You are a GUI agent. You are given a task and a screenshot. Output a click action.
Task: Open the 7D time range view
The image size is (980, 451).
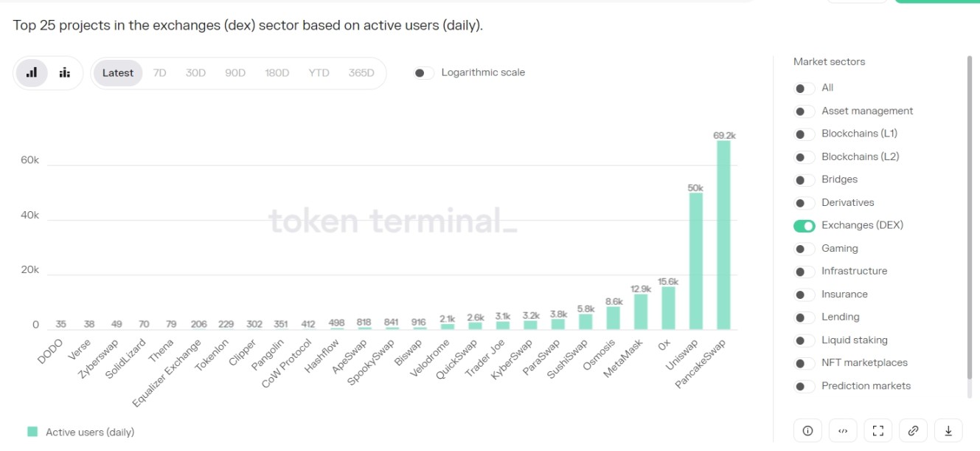click(159, 72)
